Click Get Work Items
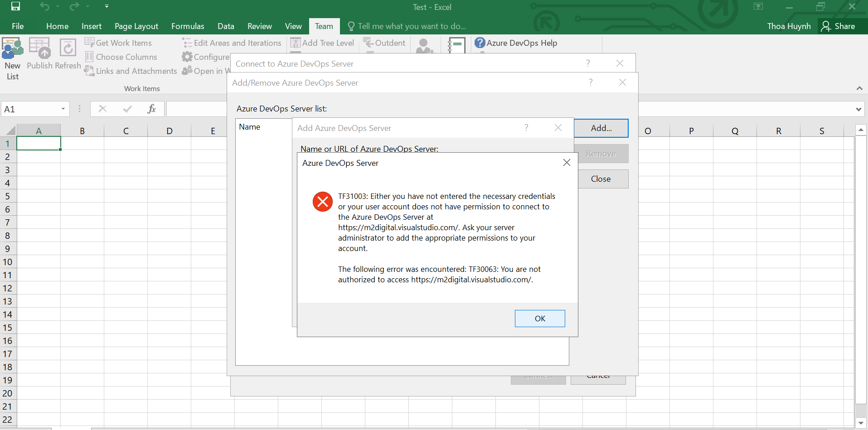This screenshot has height=430, width=868. pos(118,43)
